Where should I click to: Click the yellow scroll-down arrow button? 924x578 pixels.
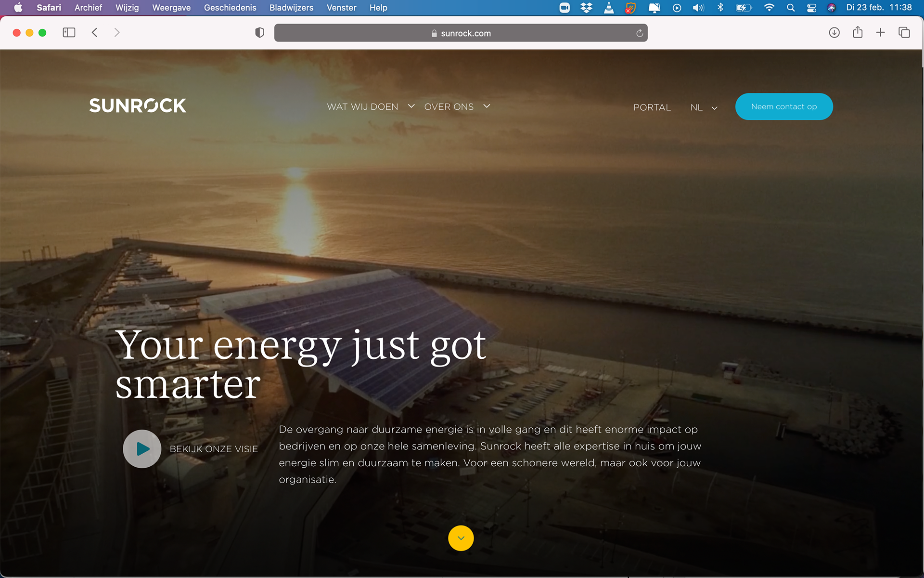click(461, 538)
